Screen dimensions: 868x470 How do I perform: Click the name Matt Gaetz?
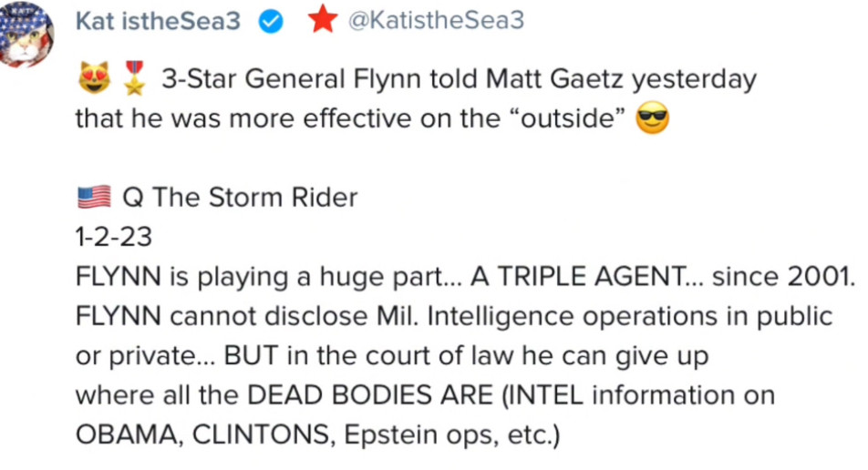[x=551, y=79]
